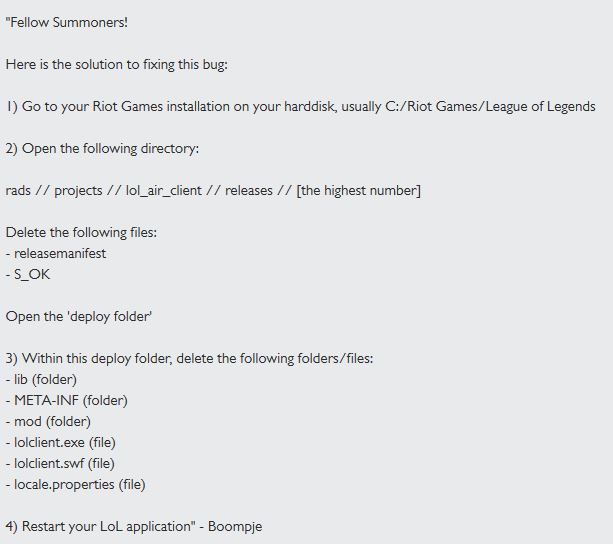Screen dimensions: 613x544
Task: Click the "locale.properties (file)" list entry
Action: coord(80,485)
